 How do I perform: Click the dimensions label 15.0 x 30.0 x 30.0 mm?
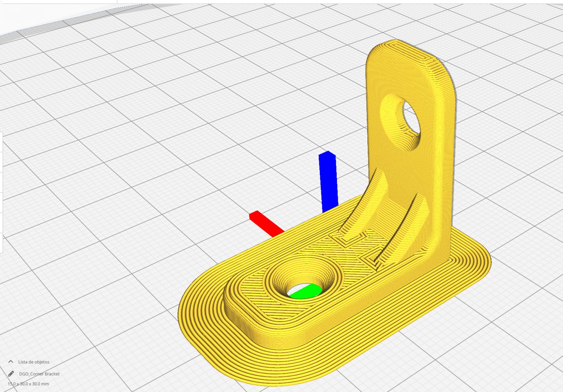(28, 384)
